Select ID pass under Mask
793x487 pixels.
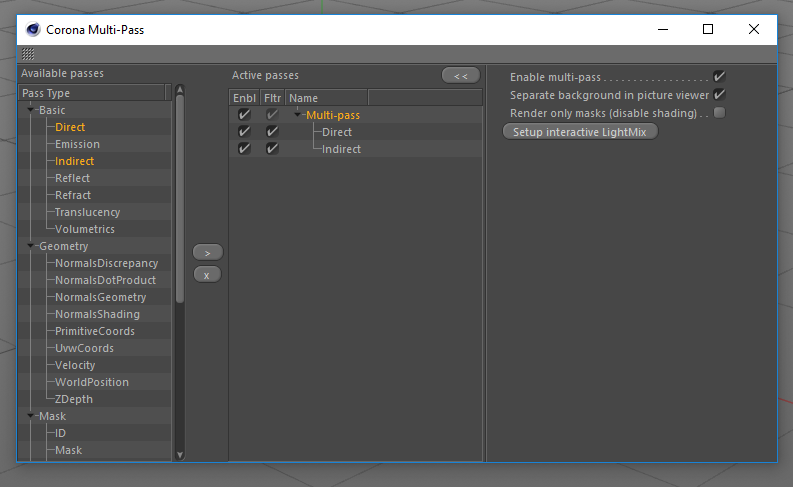(60, 433)
